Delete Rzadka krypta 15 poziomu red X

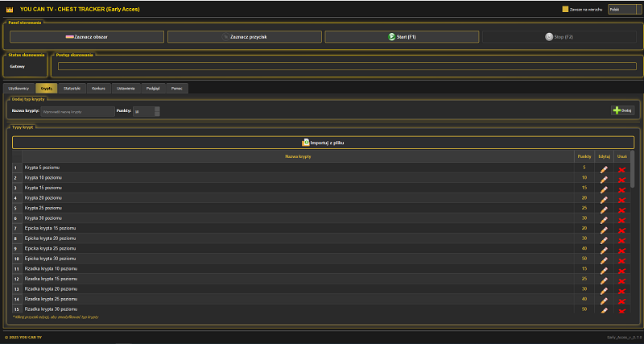tap(621, 281)
